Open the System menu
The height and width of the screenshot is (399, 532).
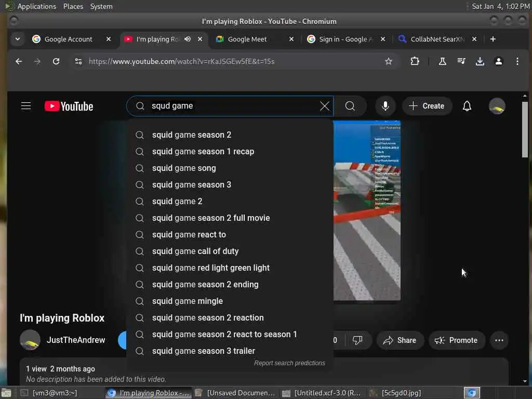click(101, 6)
